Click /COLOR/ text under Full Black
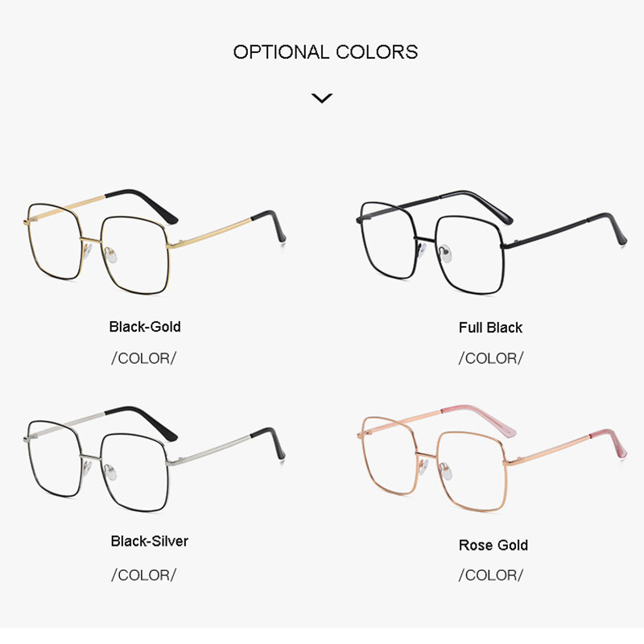The image size is (644, 644). coord(491,358)
